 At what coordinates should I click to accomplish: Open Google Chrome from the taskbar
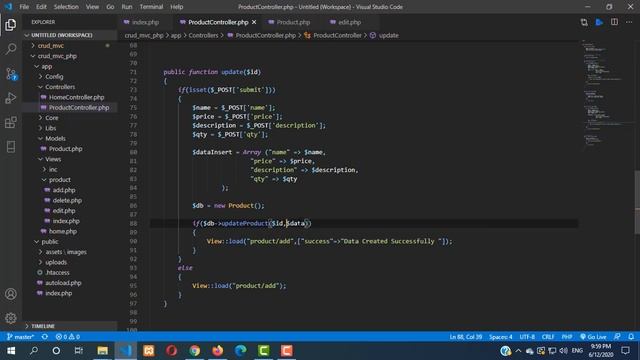pos(195,351)
